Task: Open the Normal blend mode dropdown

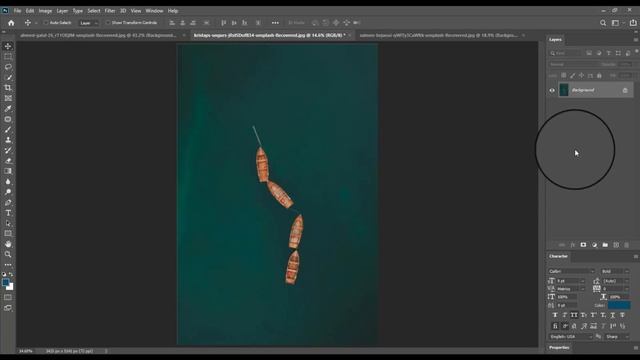Action: pyautogui.click(x=573, y=64)
